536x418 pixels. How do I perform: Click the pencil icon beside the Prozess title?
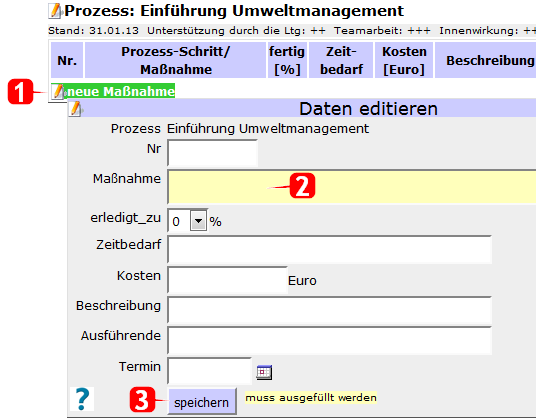point(55,11)
